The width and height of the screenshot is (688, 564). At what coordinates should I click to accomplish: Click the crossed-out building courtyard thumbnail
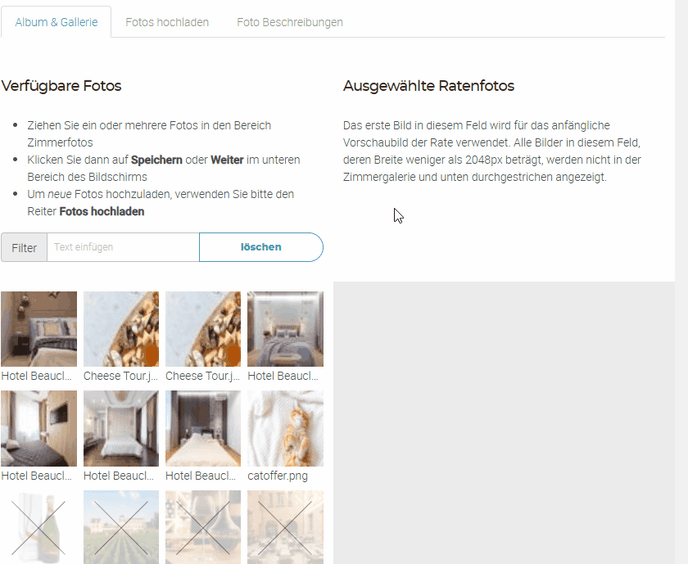point(285,527)
